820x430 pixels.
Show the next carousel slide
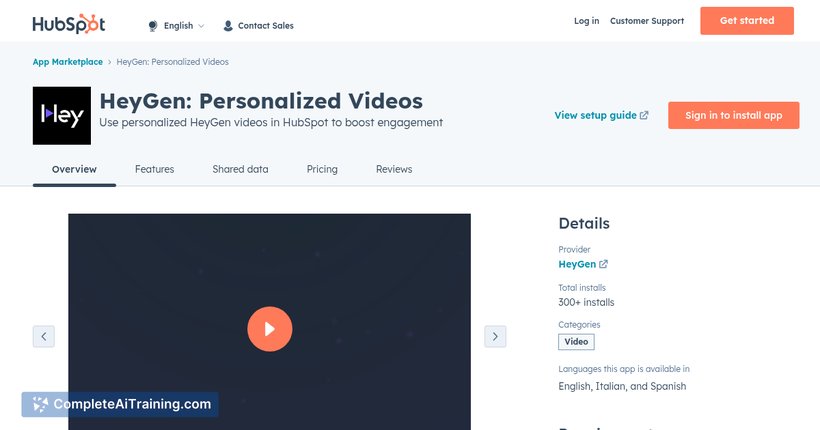coord(495,336)
